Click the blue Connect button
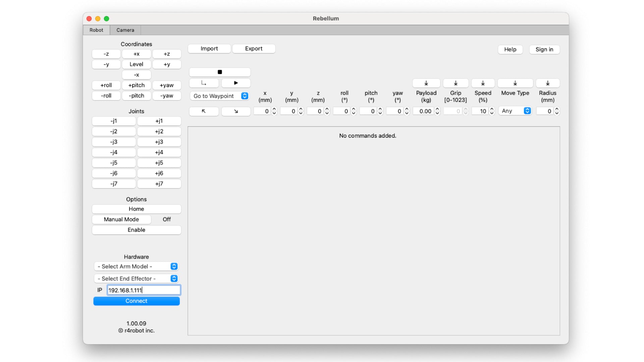 (x=136, y=301)
